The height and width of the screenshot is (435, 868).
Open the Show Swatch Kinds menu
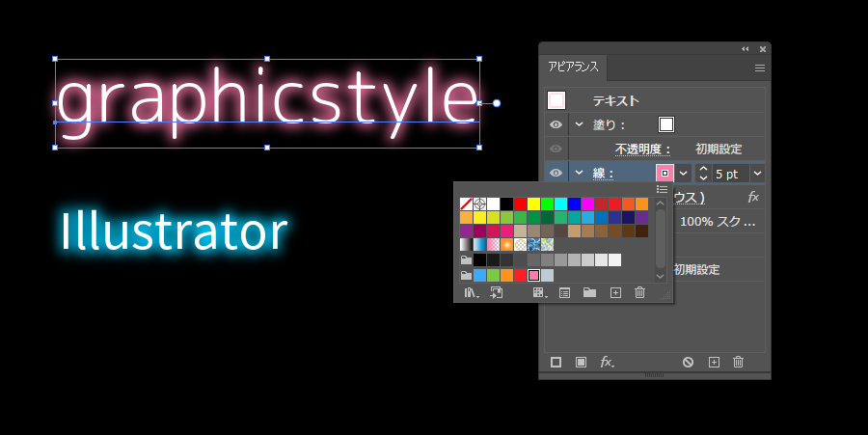pyautogui.click(x=539, y=293)
